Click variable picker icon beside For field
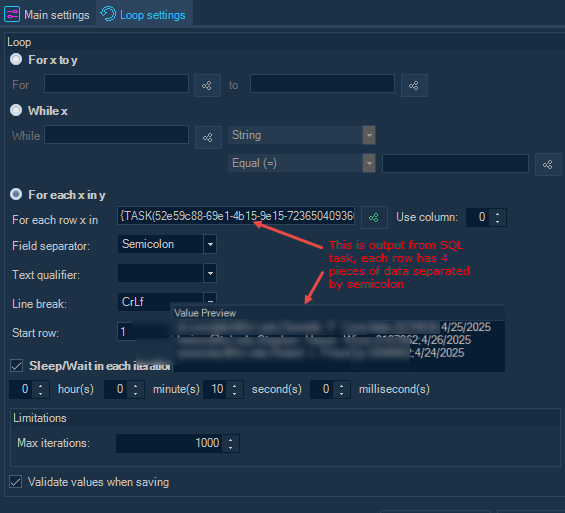 [207, 85]
